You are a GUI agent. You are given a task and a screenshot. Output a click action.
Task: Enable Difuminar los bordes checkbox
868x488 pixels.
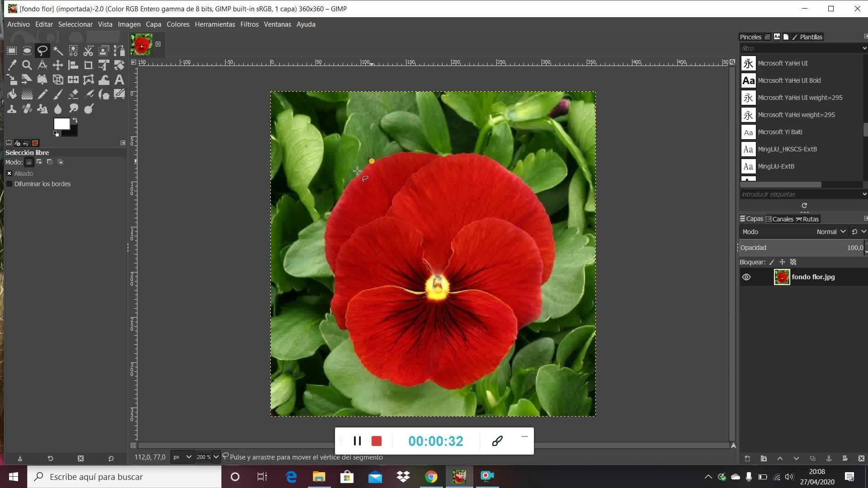[9, 184]
